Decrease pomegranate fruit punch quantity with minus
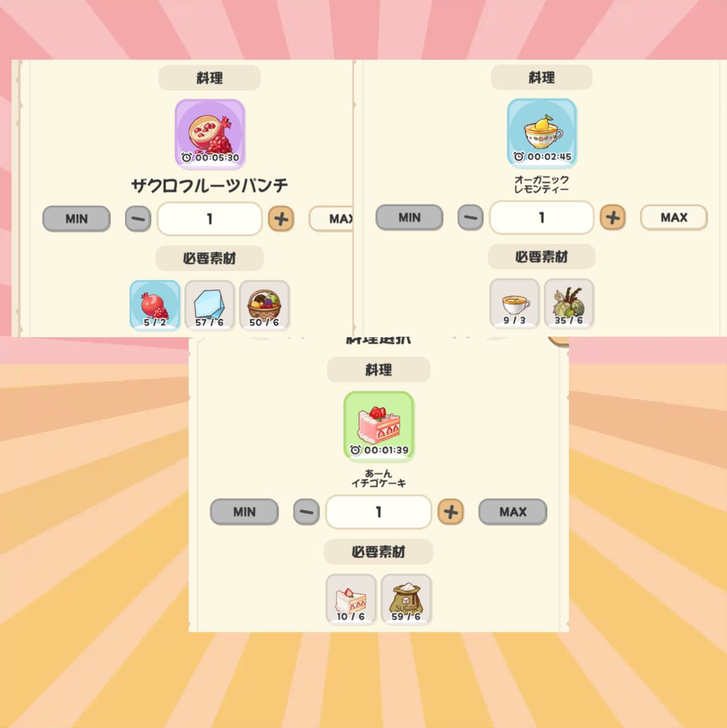 (138, 219)
